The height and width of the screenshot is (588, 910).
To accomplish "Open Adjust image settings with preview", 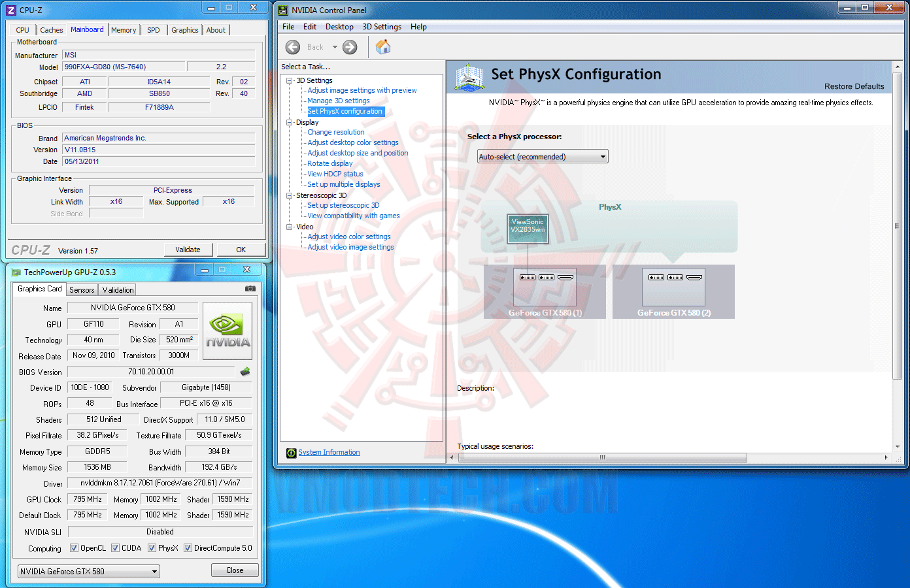I will (362, 90).
